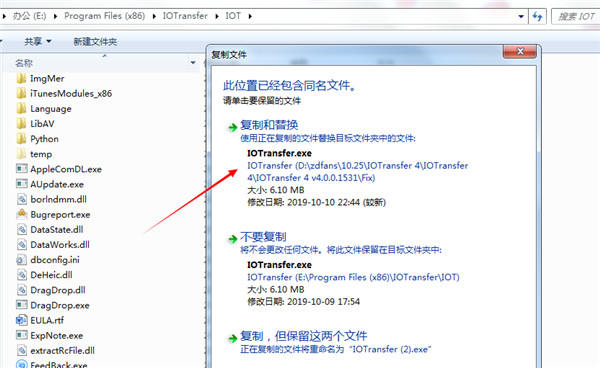Click the extractRcFile.dll file icon

(x=22, y=350)
